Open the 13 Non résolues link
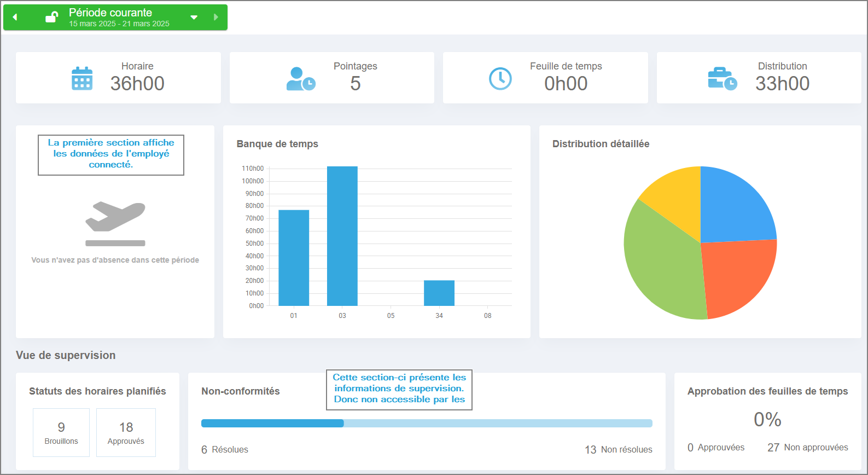This screenshot has width=868, height=475. [x=619, y=450]
